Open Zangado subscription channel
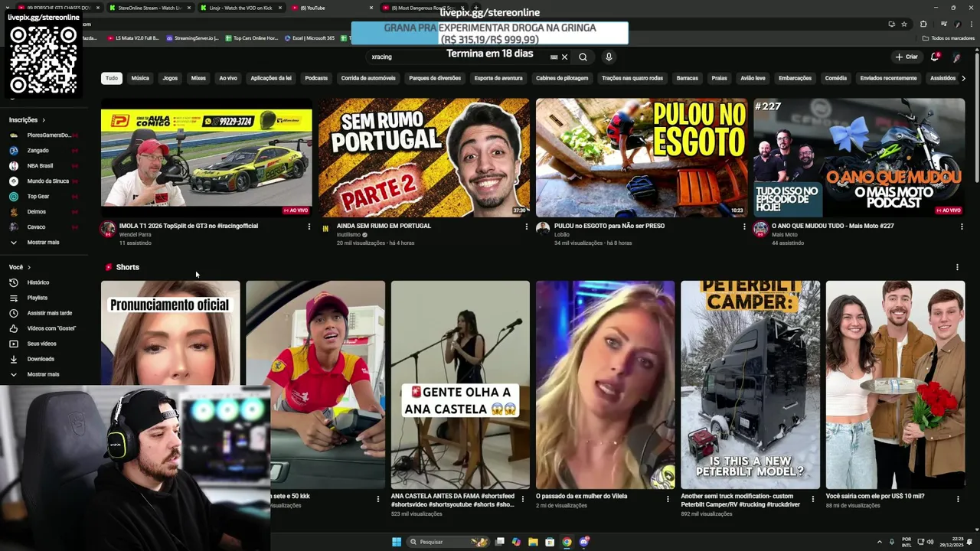The height and width of the screenshot is (551, 980). tap(38, 150)
